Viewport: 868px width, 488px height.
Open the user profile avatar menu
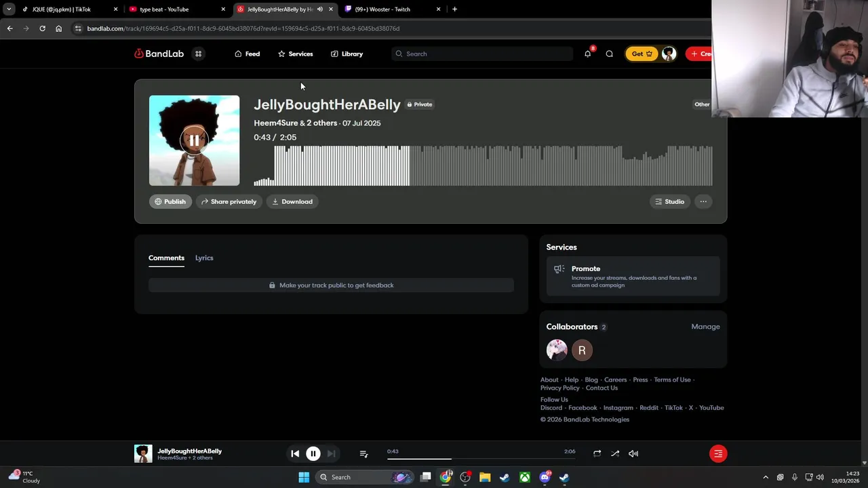(669, 54)
